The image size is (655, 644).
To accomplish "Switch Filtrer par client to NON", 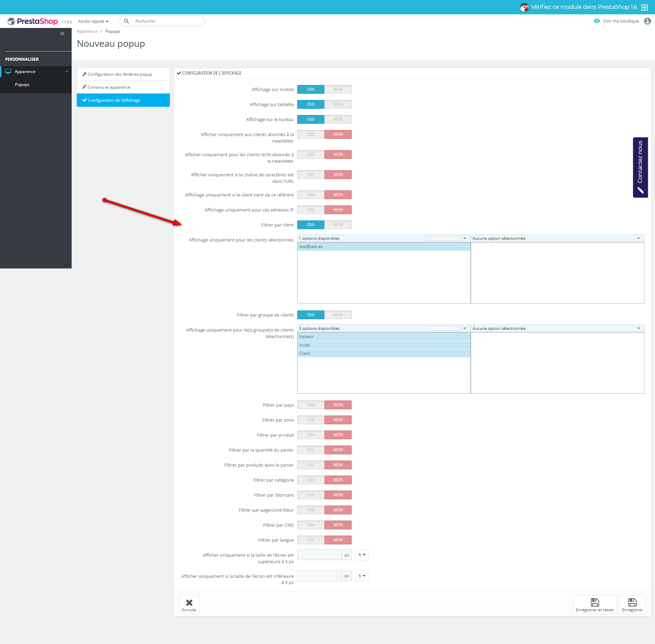I will (x=338, y=225).
